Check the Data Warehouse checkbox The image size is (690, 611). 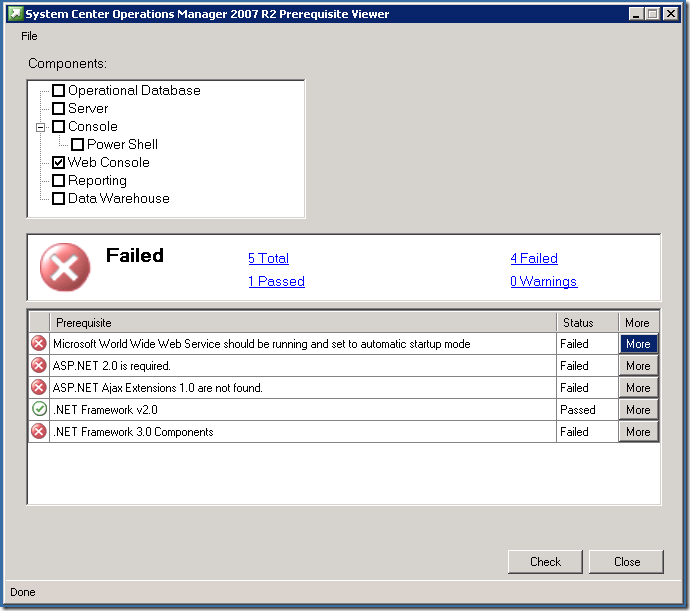tap(58, 199)
